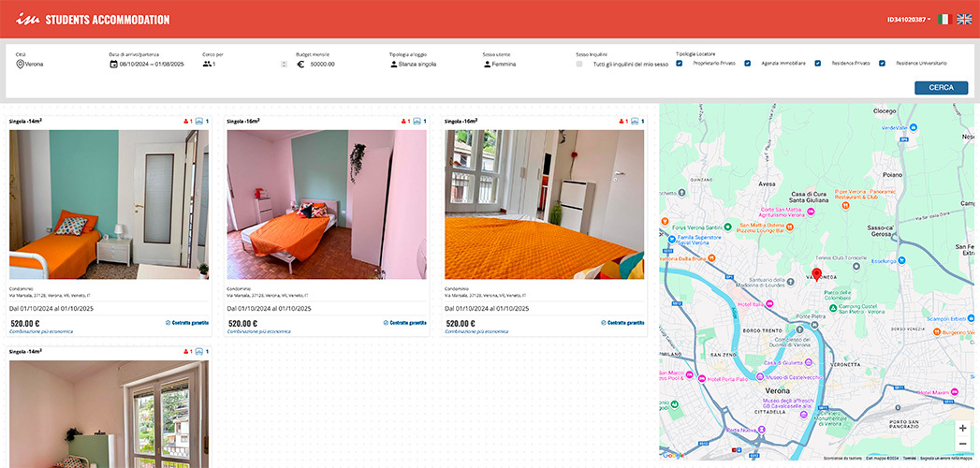Click the Corte San Mattia Agriturismo marker

click(x=812, y=212)
